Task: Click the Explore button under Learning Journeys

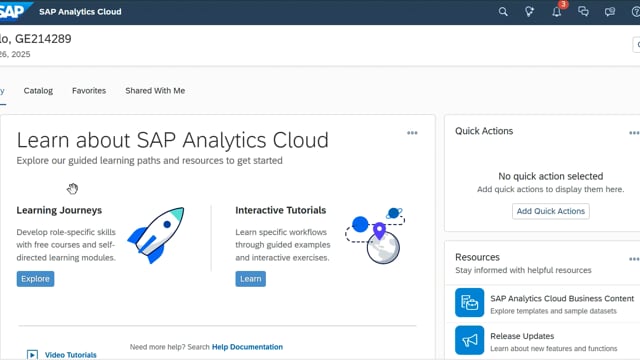Action: click(x=36, y=279)
